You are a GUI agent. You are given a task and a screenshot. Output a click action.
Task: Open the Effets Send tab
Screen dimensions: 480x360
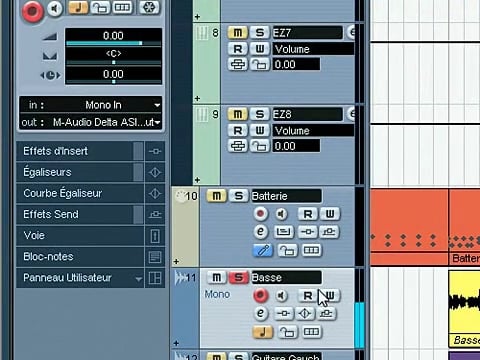(x=80, y=214)
